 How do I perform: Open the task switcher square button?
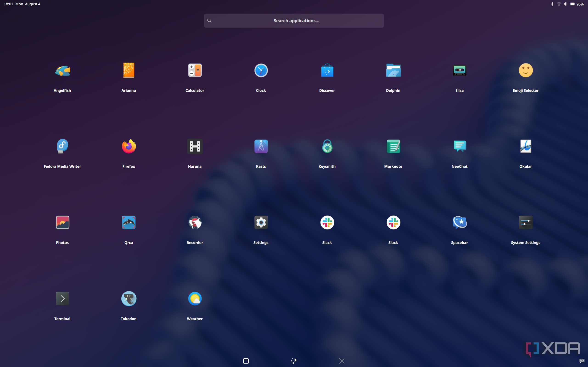(246, 361)
